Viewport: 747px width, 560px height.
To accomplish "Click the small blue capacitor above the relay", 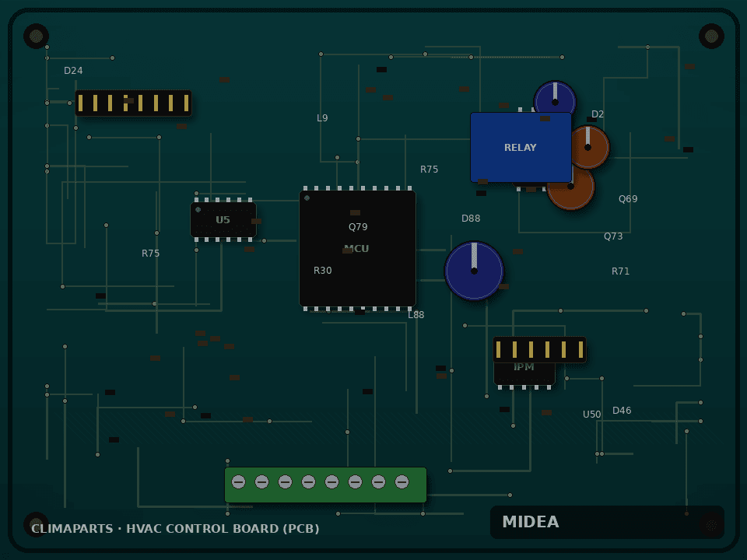I will tap(555, 98).
